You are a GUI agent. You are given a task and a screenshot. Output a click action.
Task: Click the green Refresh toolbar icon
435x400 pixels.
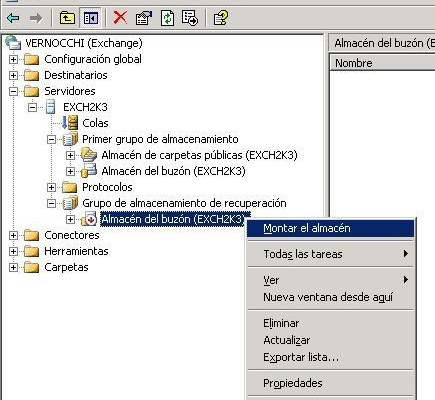click(167, 18)
